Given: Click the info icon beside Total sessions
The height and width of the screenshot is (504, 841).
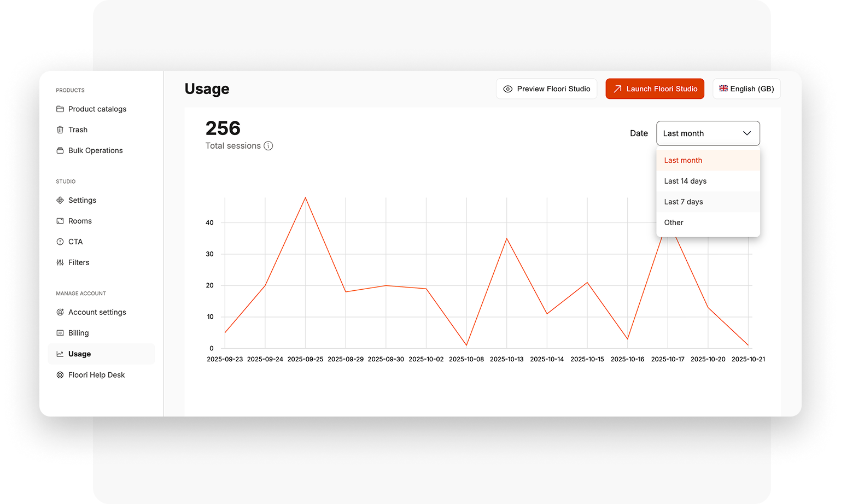Looking at the screenshot, I should click(268, 146).
